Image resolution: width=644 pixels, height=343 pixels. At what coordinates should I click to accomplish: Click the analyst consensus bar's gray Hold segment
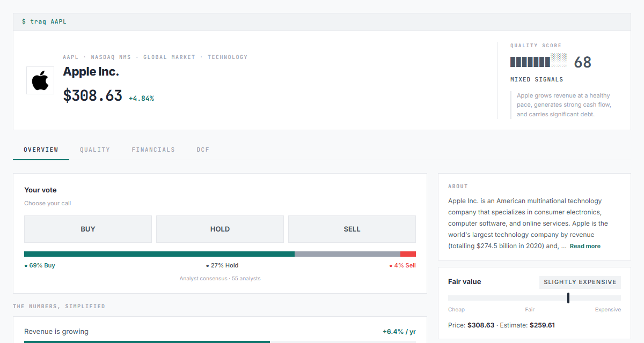[x=347, y=254]
